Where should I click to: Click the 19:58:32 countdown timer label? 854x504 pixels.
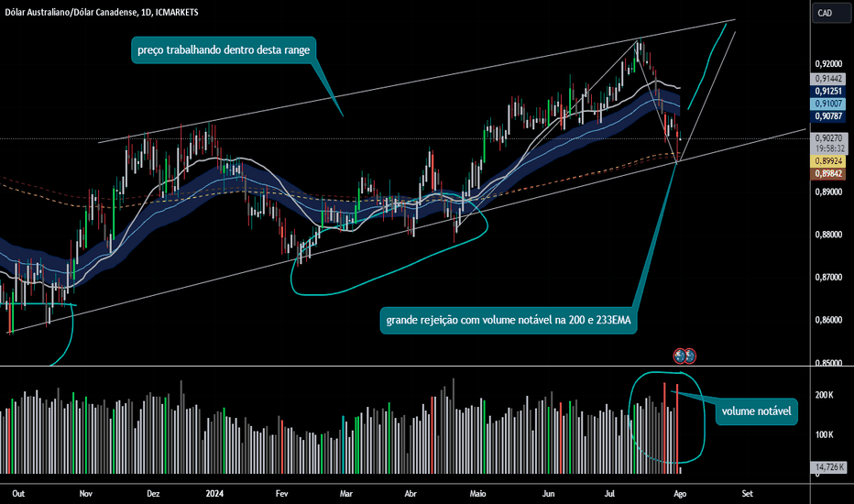[830, 148]
